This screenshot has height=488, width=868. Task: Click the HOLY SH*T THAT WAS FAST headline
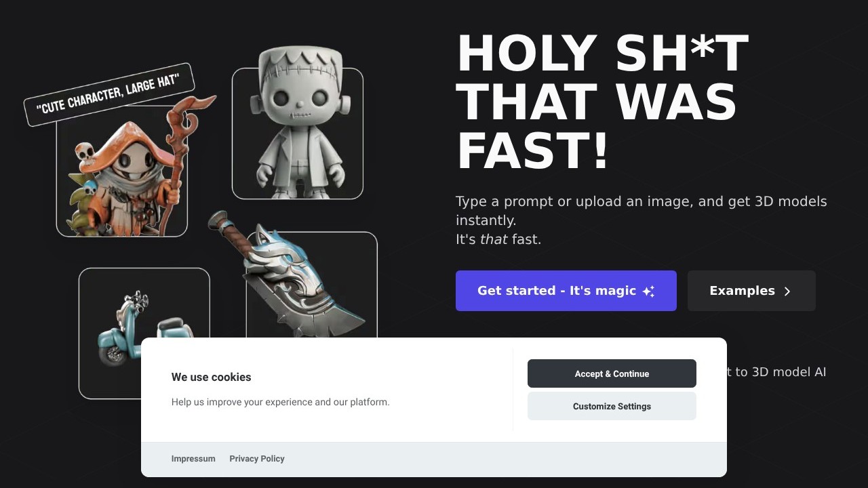click(604, 102)
